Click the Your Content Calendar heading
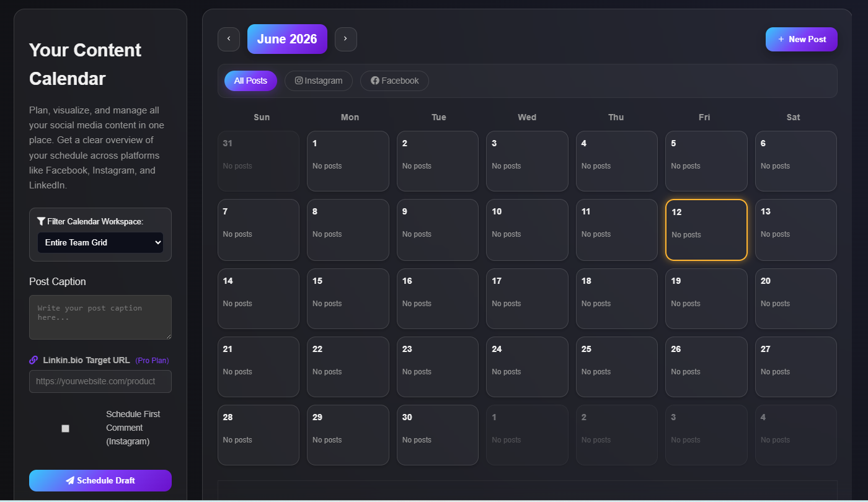The image size is (868, 502). (86, 64)
